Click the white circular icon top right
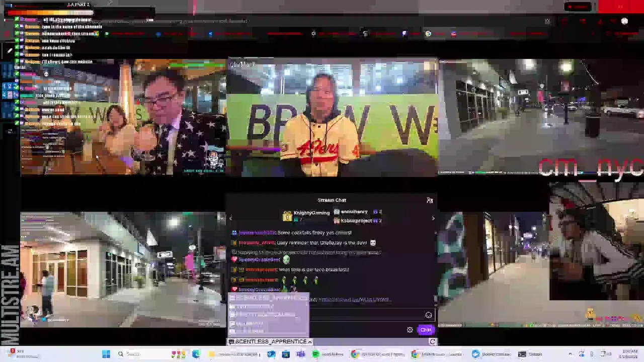This screenshot has width=644, height=362. (624, 21)
